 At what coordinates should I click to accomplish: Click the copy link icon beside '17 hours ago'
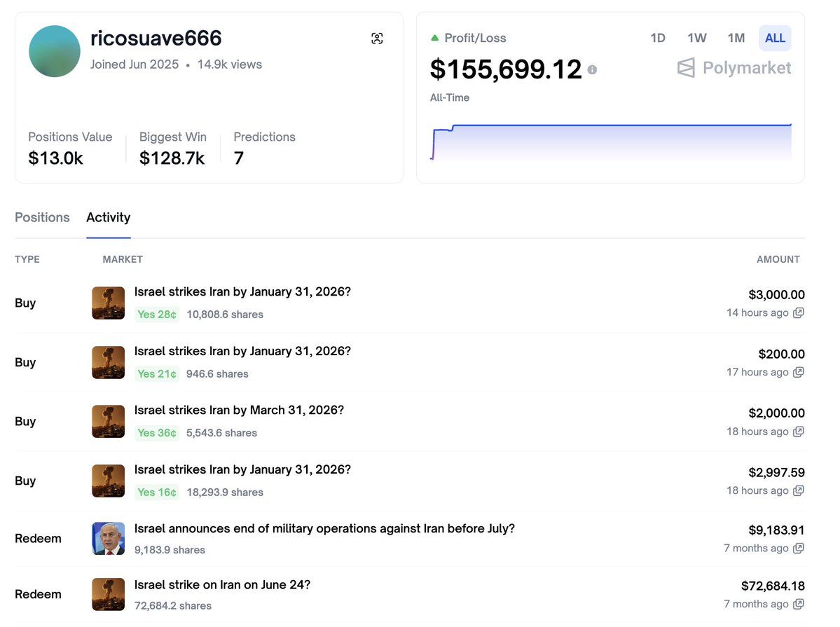[798, 372]
